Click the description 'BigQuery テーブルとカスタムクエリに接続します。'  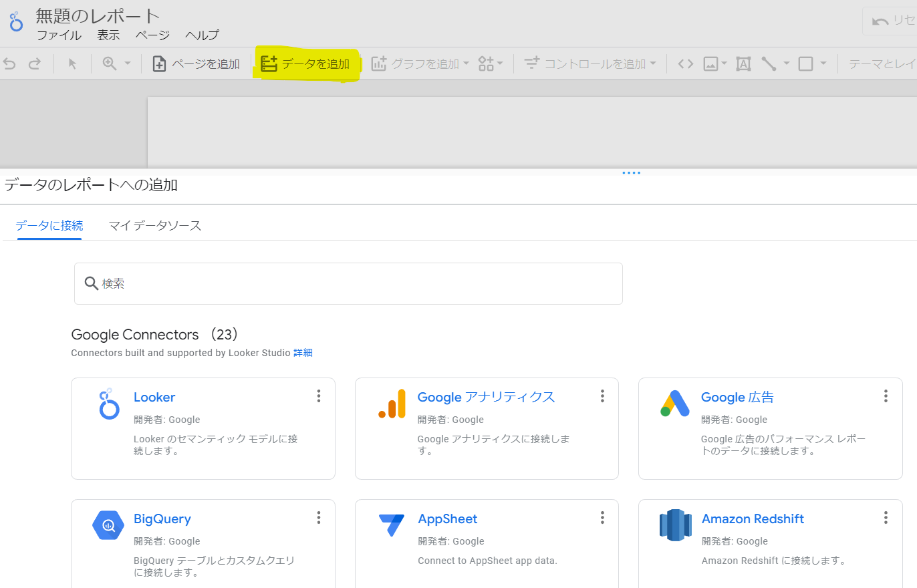pyautogui.click(x=214, y=567)
